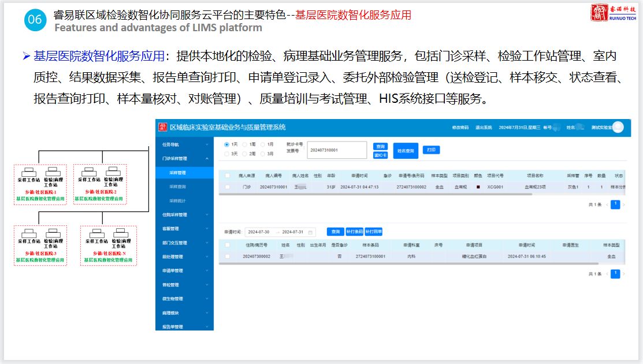Image resolution: width=643 pixels, height=364 pixels.
Task: Open the calendar icon in the date range field
Action: tap(311, 232)
